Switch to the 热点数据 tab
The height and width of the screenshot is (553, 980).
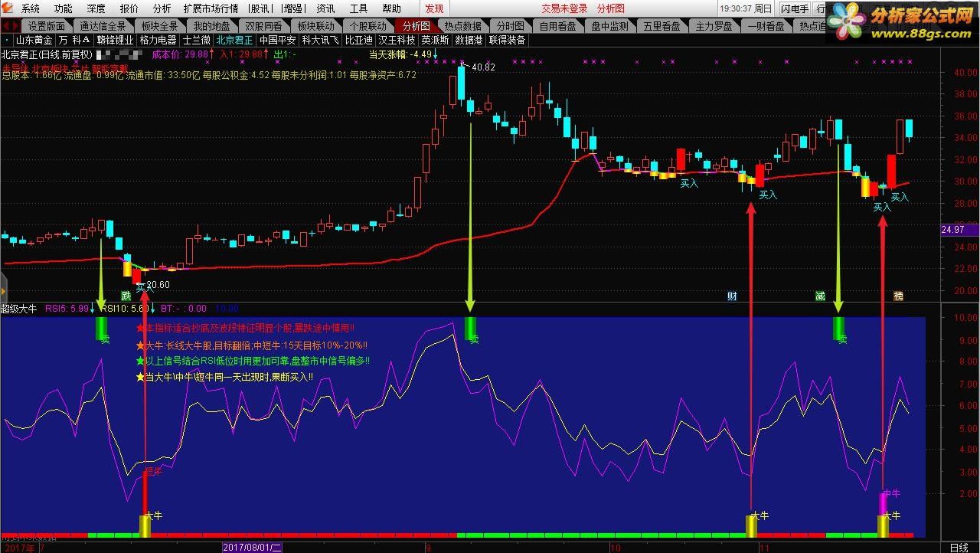click(462, 26)
